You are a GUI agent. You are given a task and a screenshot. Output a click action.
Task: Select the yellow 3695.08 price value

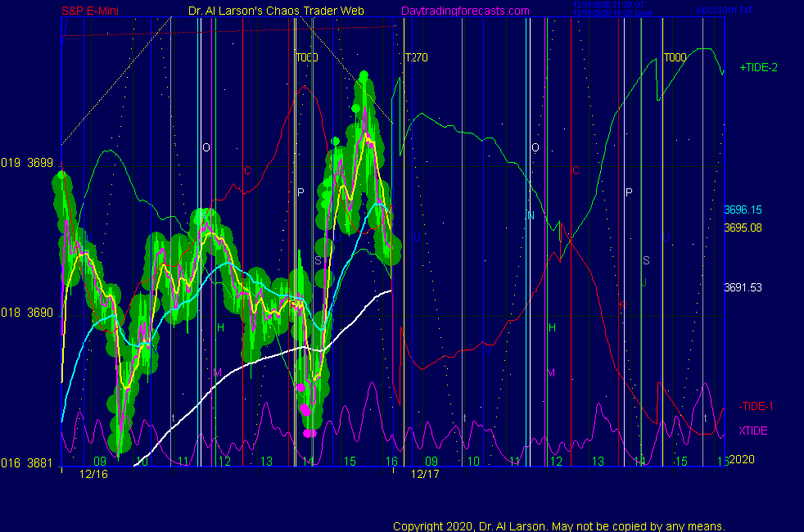tap(743, 228)
